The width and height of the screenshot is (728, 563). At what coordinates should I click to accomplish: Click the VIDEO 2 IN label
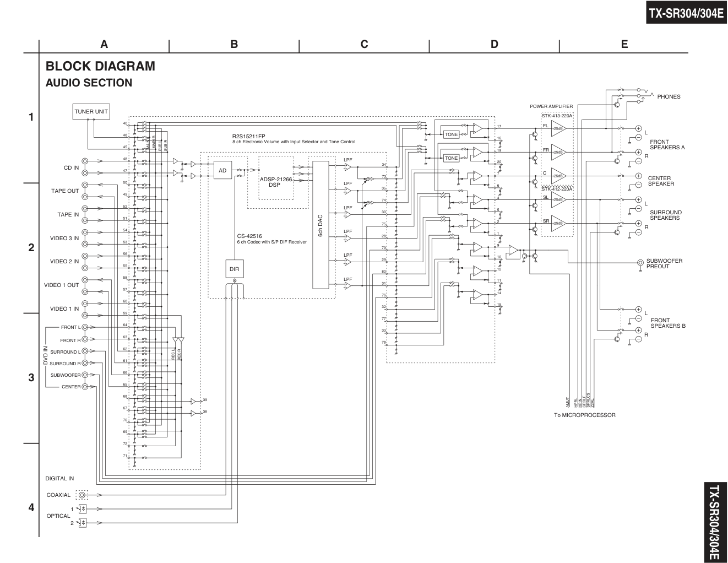point(64,262)
